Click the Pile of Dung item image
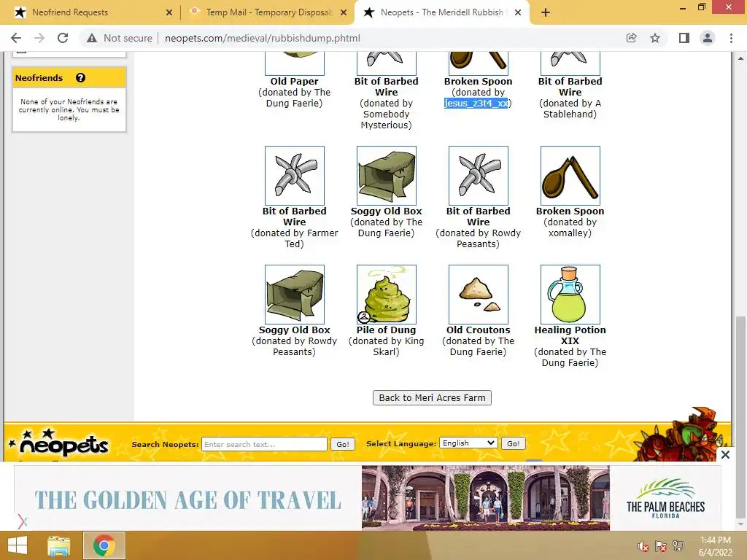 [x=387, y=295]
